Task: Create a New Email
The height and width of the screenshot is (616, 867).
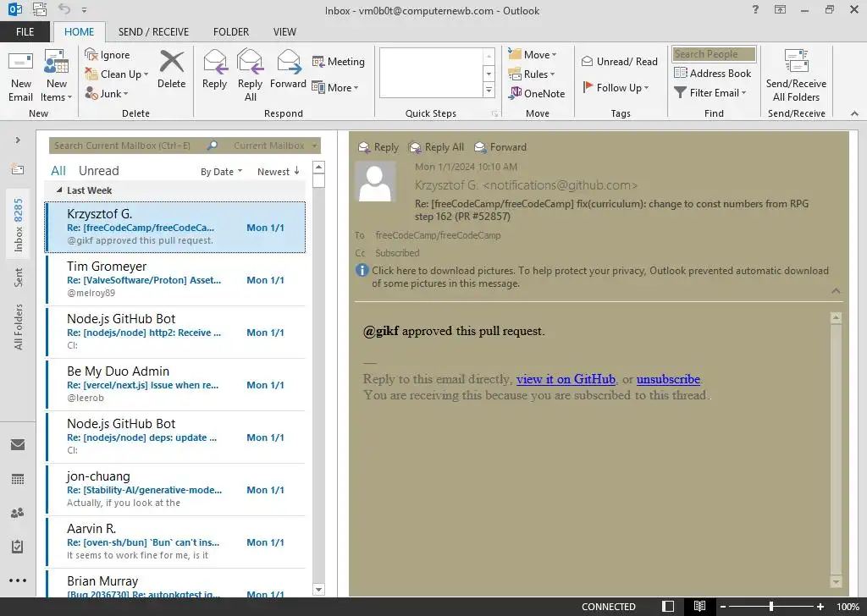Action: point(20,76)
